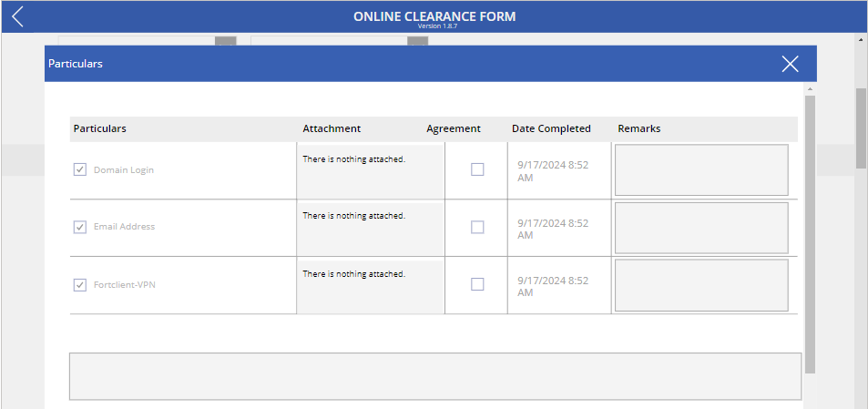This screenshot has height=409, width=868.
Task: Toggle the Email Address checkbox
Action: click(x=80, y=227)
